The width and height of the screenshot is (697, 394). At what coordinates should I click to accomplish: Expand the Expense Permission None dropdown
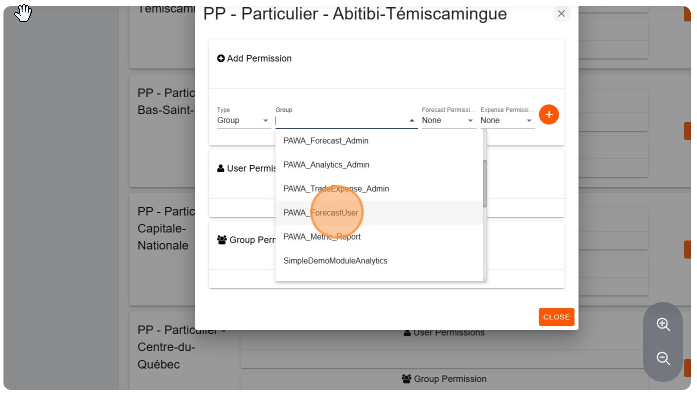507,120
